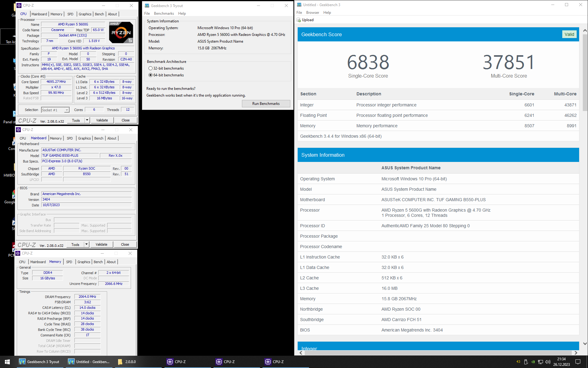Click the Mainboard CPU-Z window title icon
Screen dimensions: 588x368
pyautogui.click(x=18, y=130)
